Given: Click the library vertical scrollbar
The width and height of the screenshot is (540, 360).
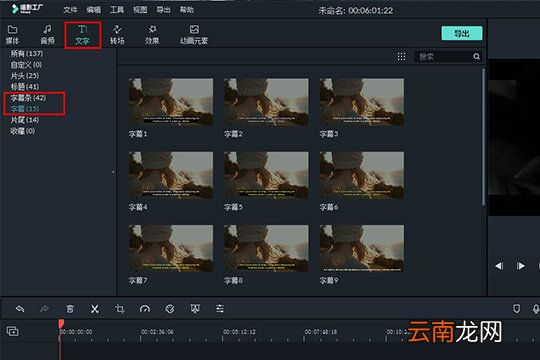Looking at the screenshot, I should coord(484,137).
